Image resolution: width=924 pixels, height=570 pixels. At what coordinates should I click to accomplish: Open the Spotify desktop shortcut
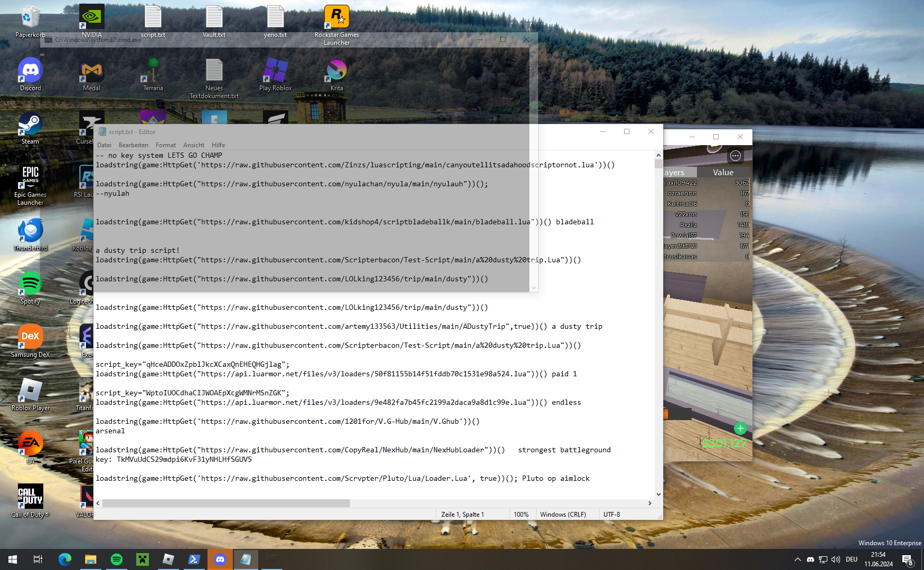[30, 288]
